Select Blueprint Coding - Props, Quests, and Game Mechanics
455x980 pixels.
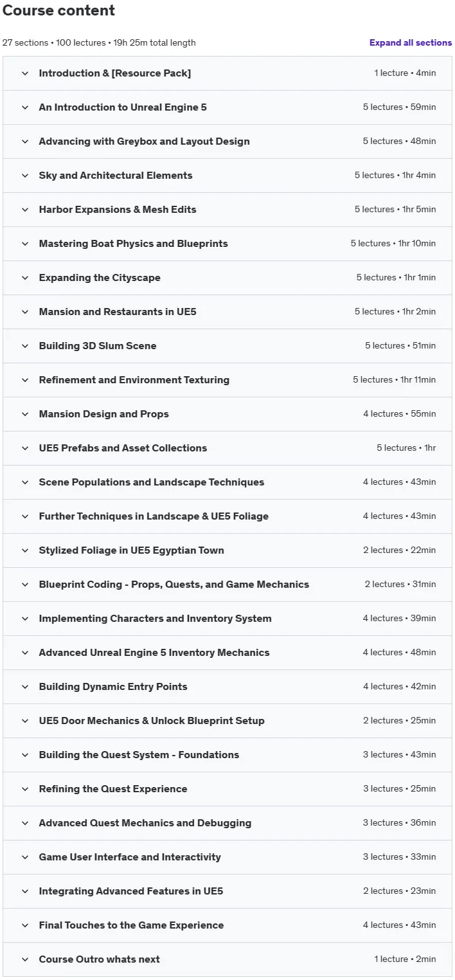pyautogui.click(x=227, y=585)
